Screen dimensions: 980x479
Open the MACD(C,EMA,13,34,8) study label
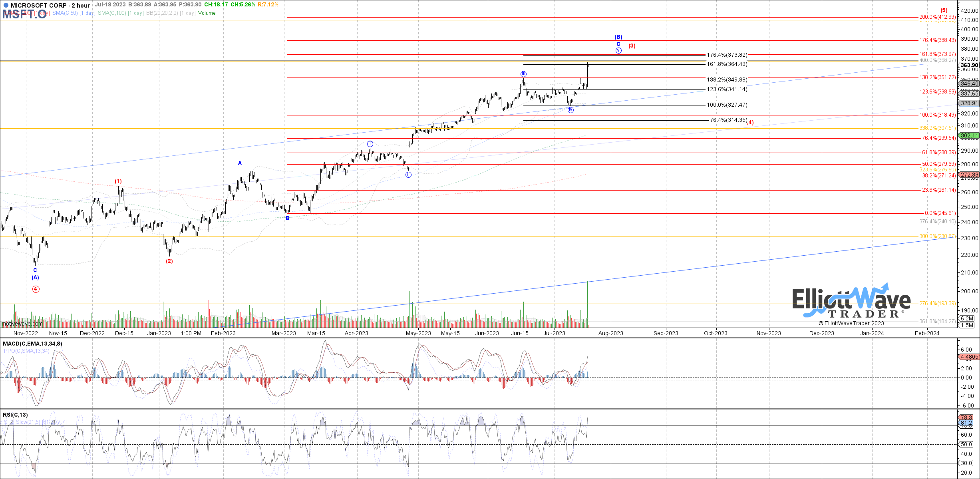[32, 344]
